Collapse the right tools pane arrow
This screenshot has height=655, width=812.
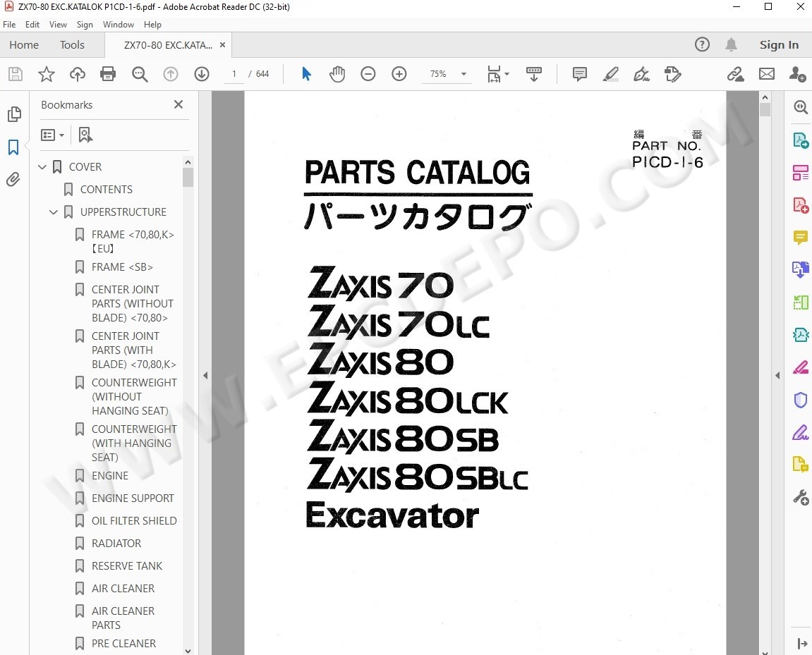tap(777, 376)
